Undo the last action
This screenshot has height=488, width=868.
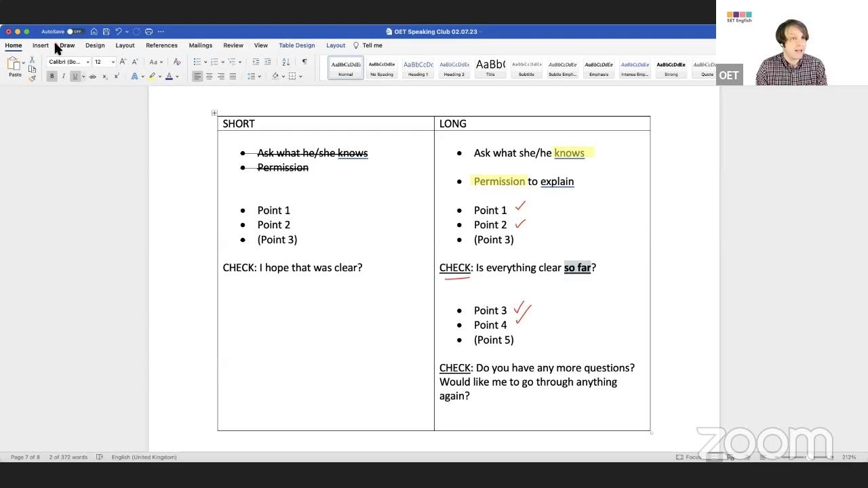pos(118,31)
